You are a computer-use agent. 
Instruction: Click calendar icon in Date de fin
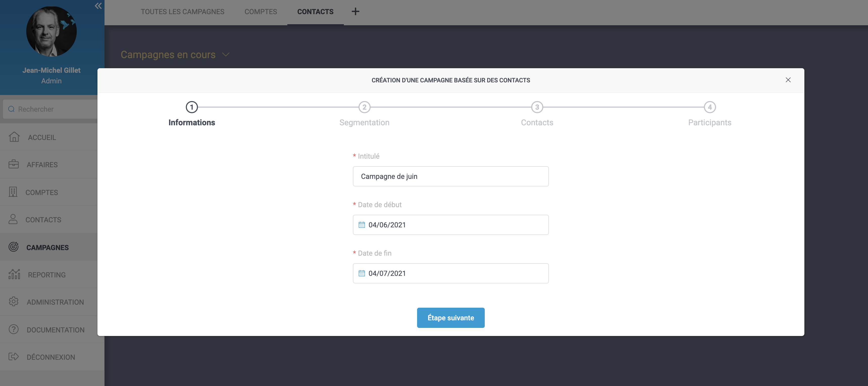coord(362,273)
